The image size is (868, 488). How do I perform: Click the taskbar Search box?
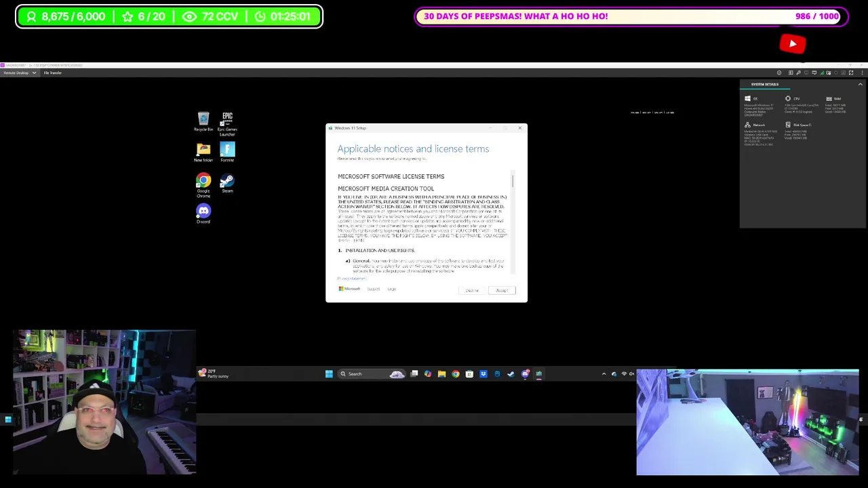(x=372, y=374)
